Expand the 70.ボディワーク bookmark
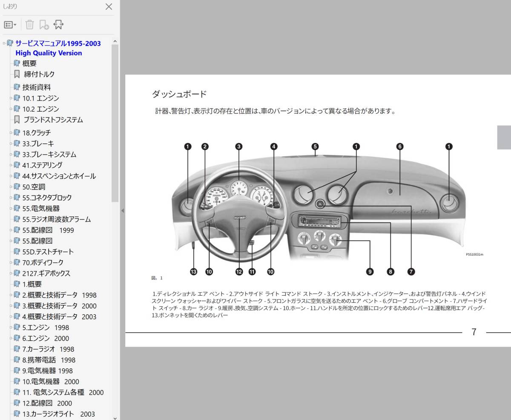This screenshot has width=511, height=420. [11, 262]
